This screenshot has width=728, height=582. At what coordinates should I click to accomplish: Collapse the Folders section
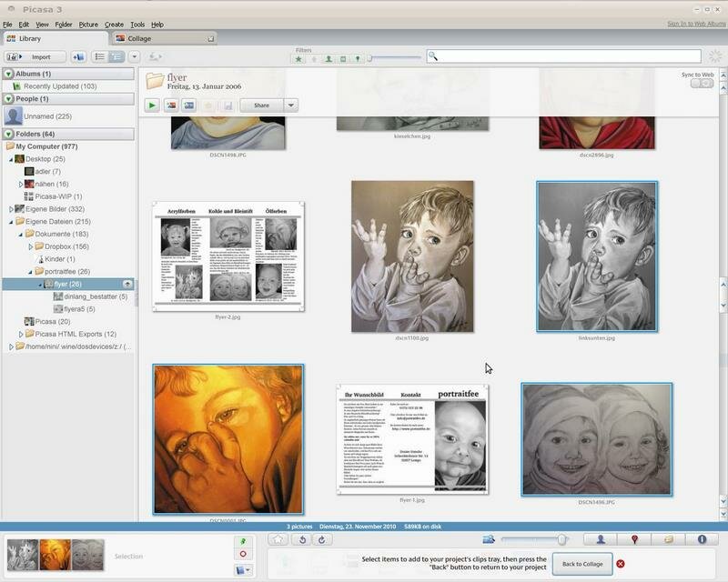pos(8,134)
